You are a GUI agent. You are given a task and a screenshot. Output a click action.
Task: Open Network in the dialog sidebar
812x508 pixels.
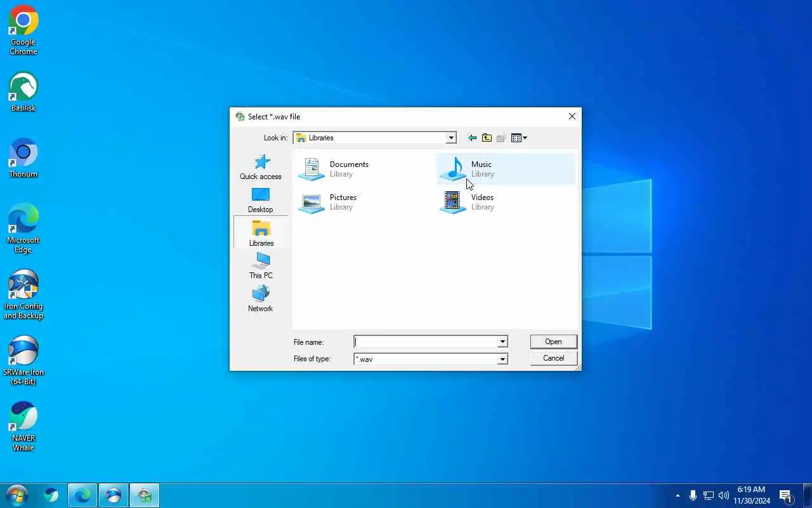point(261,299)
